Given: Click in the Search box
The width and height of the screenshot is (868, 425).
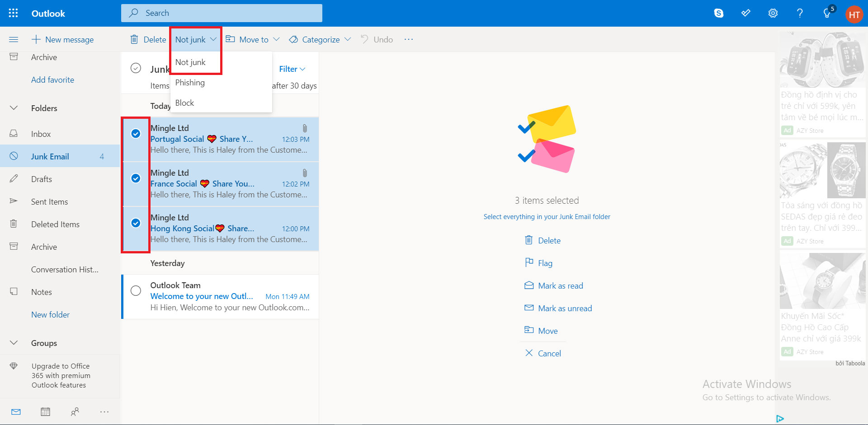Looking at the screenshot, I should [x=222, y=13].
